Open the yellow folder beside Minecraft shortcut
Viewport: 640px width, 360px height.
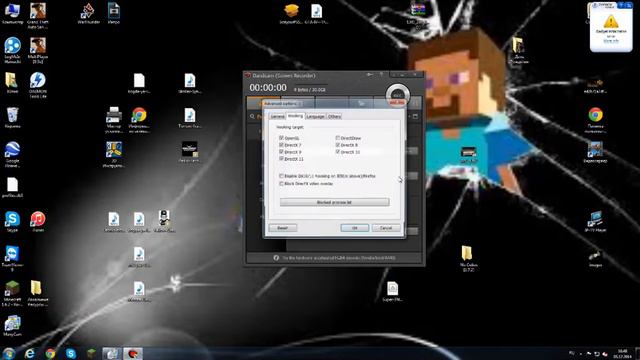pyautogui.click(x=38, y=293)
